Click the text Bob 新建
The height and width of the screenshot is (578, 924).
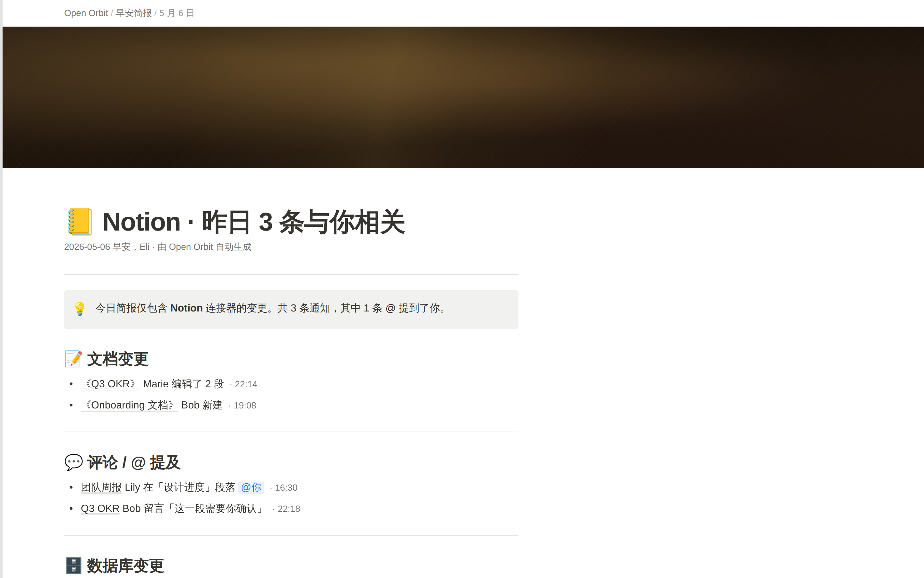pyautogui.click(x=202, y=405)
